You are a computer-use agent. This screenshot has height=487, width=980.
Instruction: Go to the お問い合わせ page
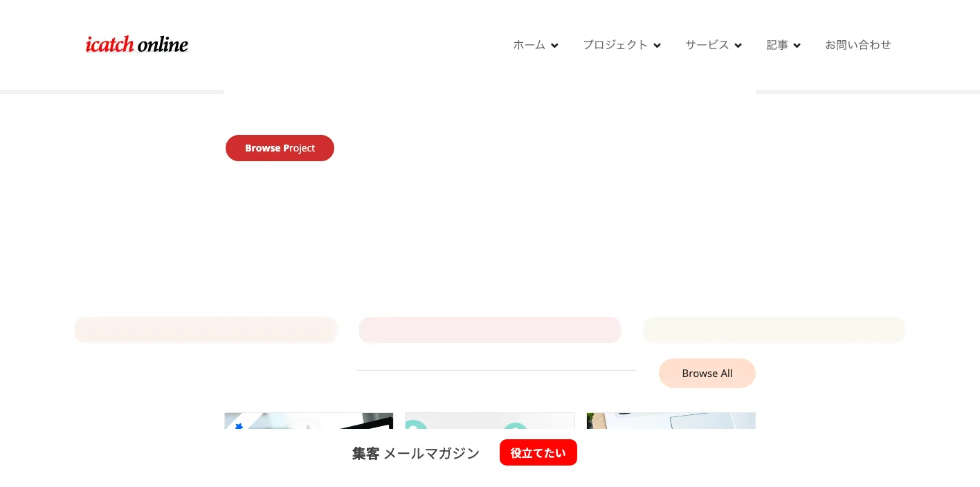(858, 45)
